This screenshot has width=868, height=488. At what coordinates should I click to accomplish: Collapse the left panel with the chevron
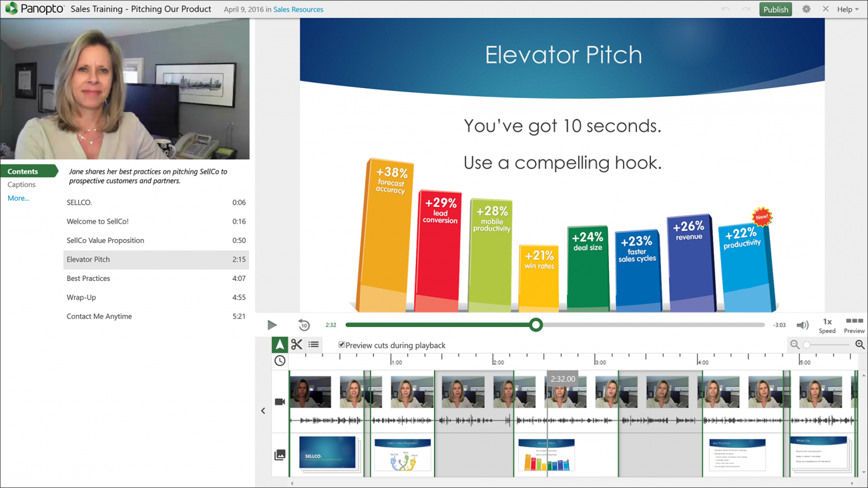(x=263, y=411)
